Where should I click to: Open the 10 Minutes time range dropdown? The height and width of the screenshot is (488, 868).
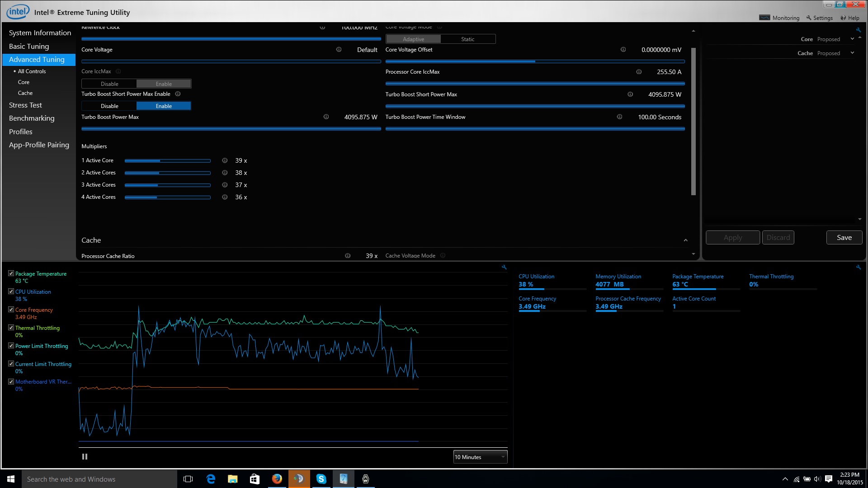(480, 457)
